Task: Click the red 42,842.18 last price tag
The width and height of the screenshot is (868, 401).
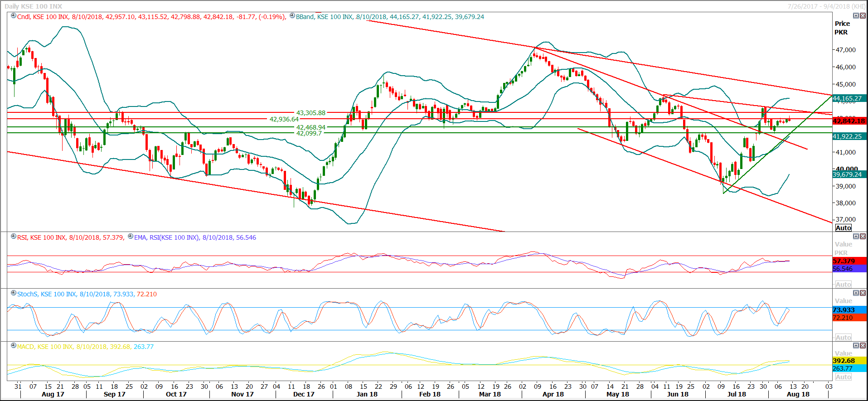Action: point(849,121)
